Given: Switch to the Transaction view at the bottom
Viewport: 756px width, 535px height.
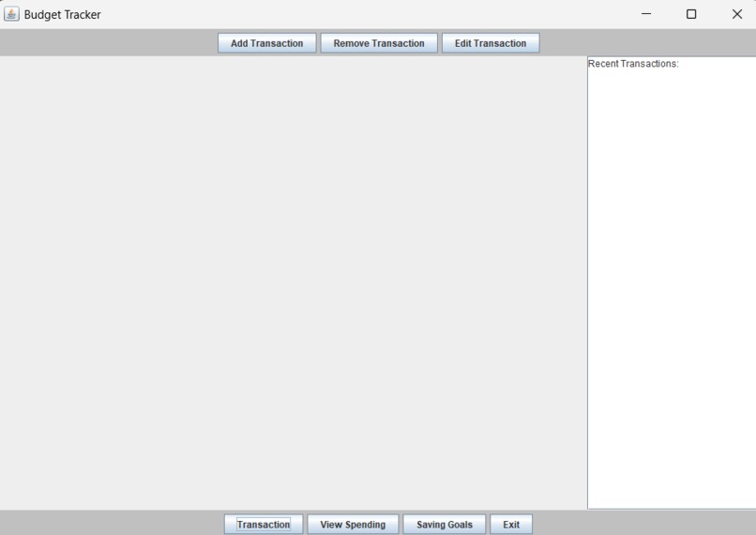Looking at the screenshot, I should (x=264, y=525).
